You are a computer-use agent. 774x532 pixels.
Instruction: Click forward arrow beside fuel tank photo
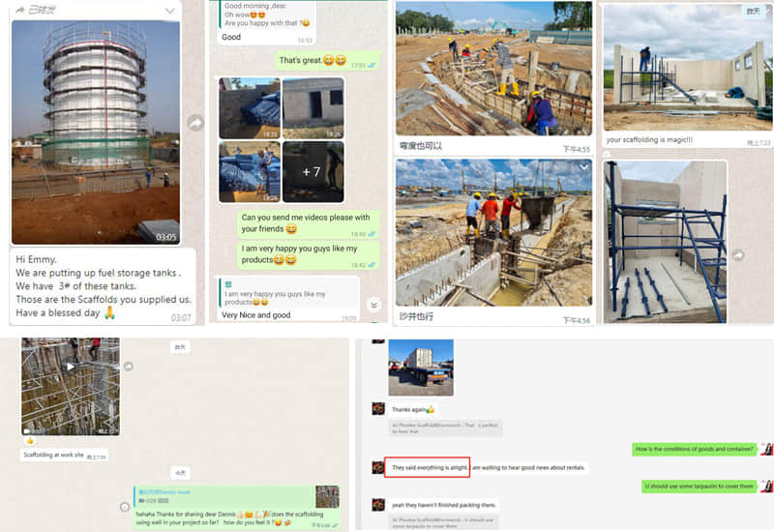(x=195, y=123)
